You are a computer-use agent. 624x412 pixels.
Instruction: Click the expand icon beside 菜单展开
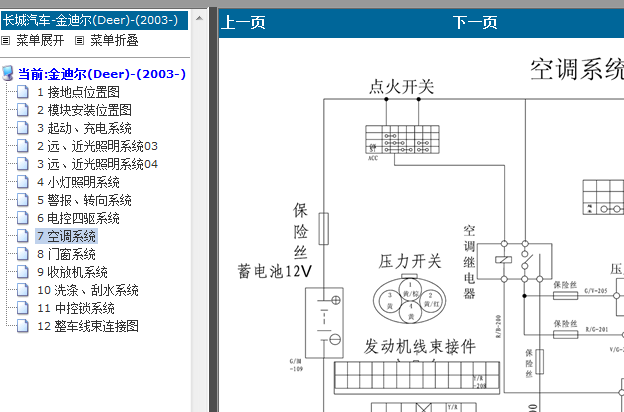(5, 41)
